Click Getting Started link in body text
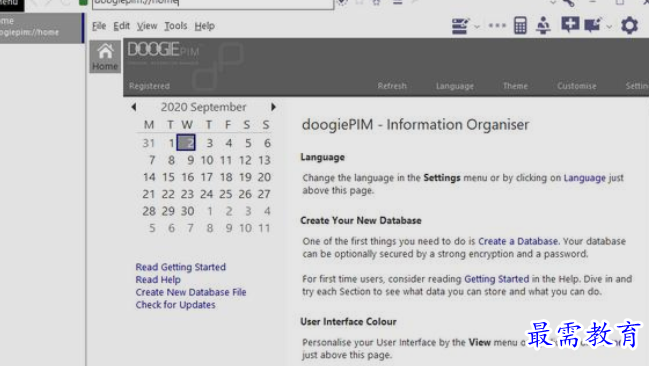Image resolution: width=649 pixels, height=366 pixels. point(496,279)
